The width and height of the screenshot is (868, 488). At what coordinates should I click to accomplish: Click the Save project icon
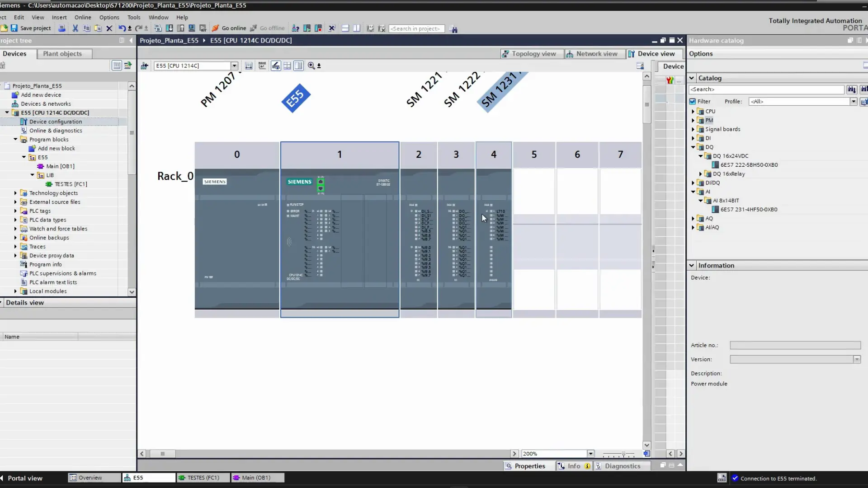pos(14,28)
